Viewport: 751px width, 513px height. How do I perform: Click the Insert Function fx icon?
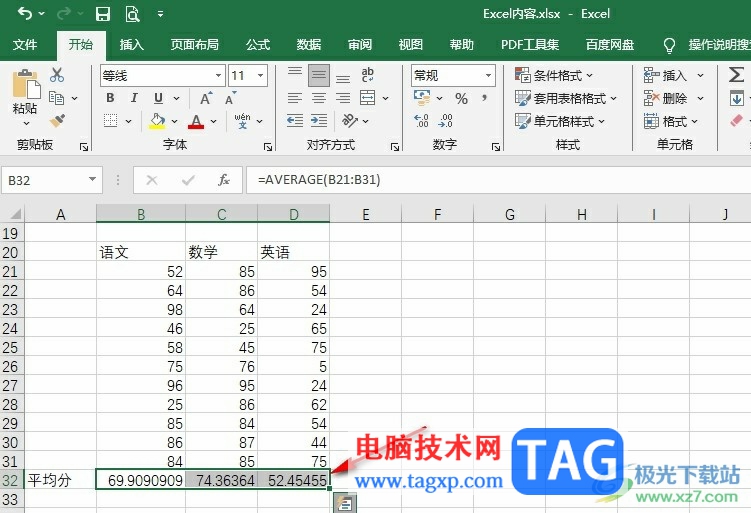coord(224,180)
